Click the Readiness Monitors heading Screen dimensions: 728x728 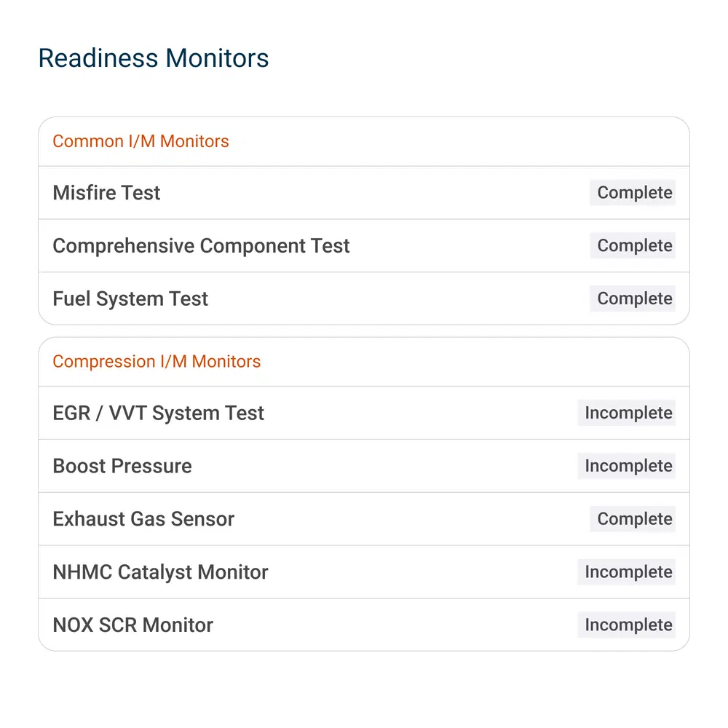(153, 58)
